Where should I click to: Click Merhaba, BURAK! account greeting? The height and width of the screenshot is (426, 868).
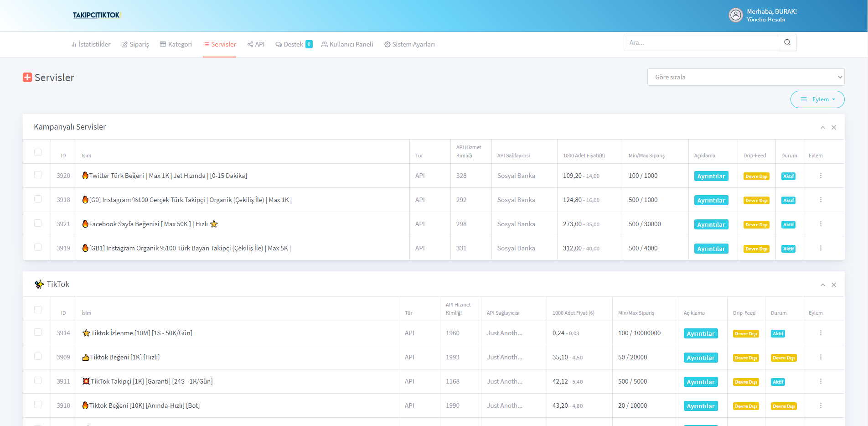(x=772, y=11)
